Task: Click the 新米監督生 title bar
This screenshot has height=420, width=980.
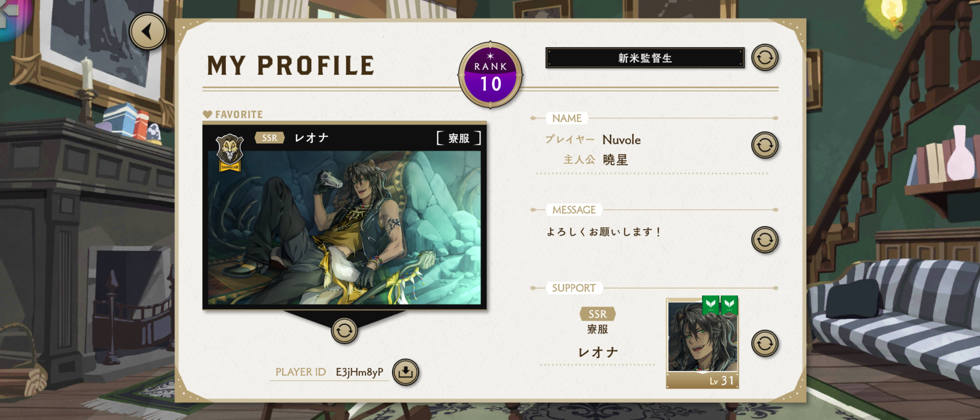Action: click(x=645, y=58)
